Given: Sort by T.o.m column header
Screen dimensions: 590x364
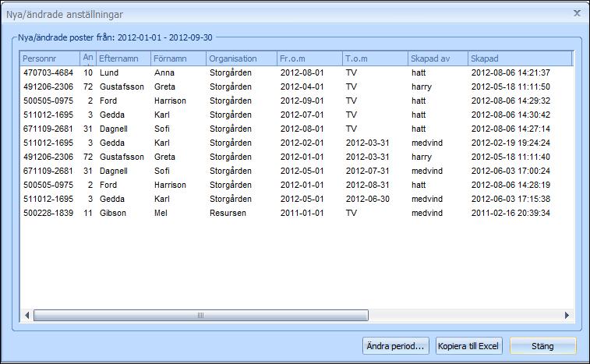Looking at the screenshot, I should click(375, 58).
